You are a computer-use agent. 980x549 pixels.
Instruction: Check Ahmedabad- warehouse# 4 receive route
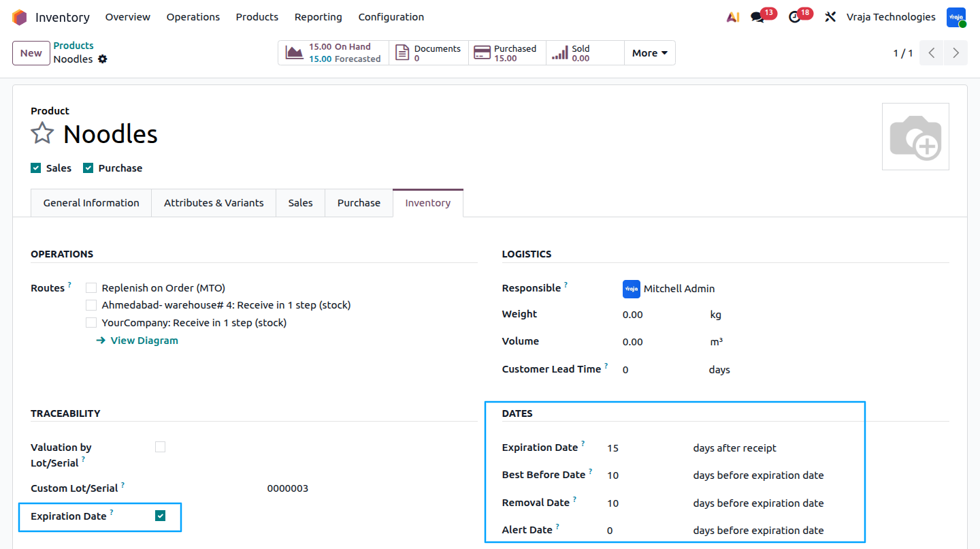pos(91,305)
